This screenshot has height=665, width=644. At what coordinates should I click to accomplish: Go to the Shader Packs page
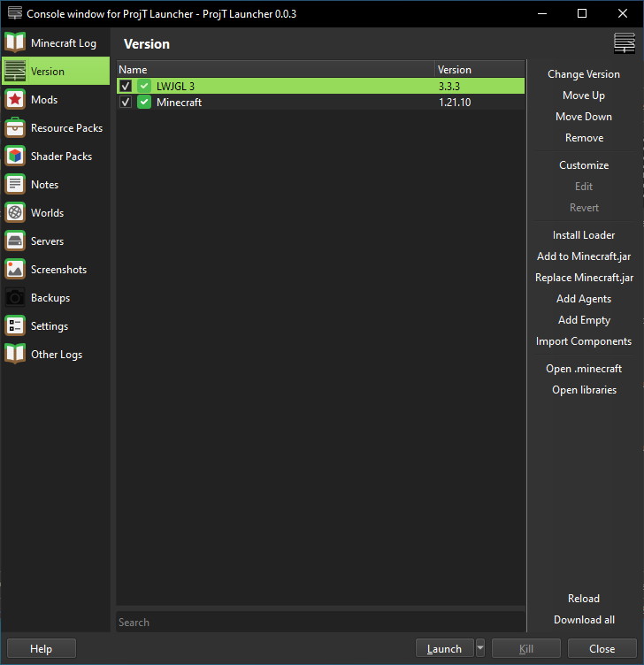coord(56,156)
